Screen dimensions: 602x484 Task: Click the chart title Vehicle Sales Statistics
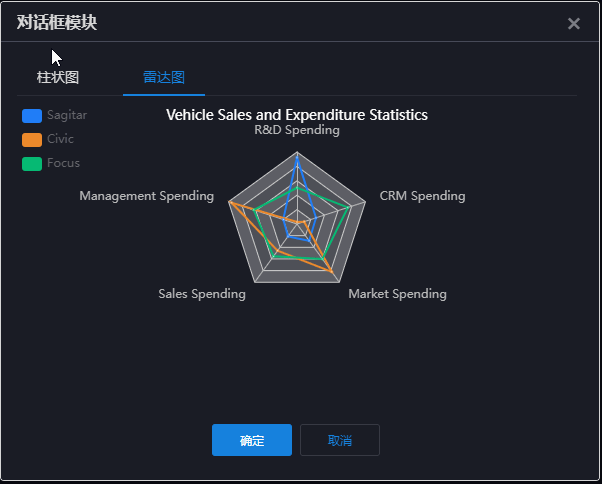coord(297,115)
